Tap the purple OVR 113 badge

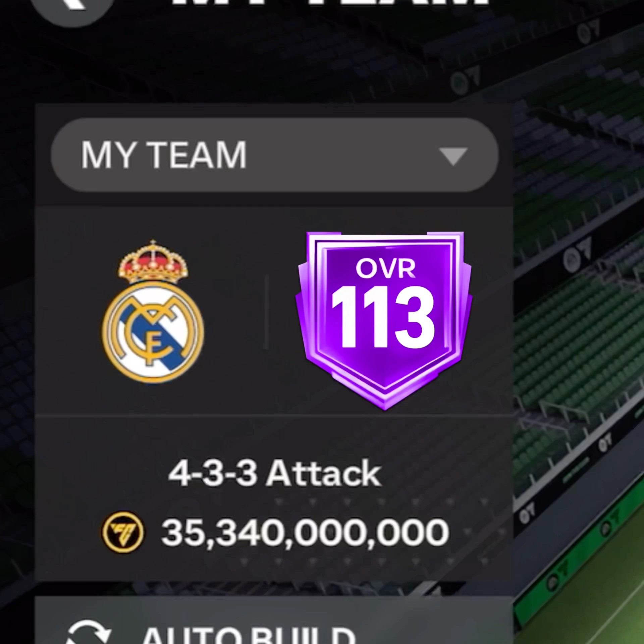point(384,320)
